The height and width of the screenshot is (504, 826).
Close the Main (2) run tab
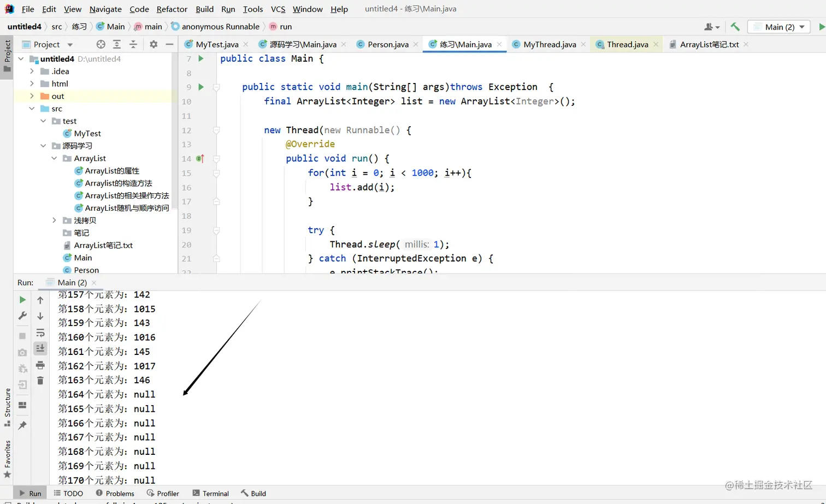click(x=94, y=282)
